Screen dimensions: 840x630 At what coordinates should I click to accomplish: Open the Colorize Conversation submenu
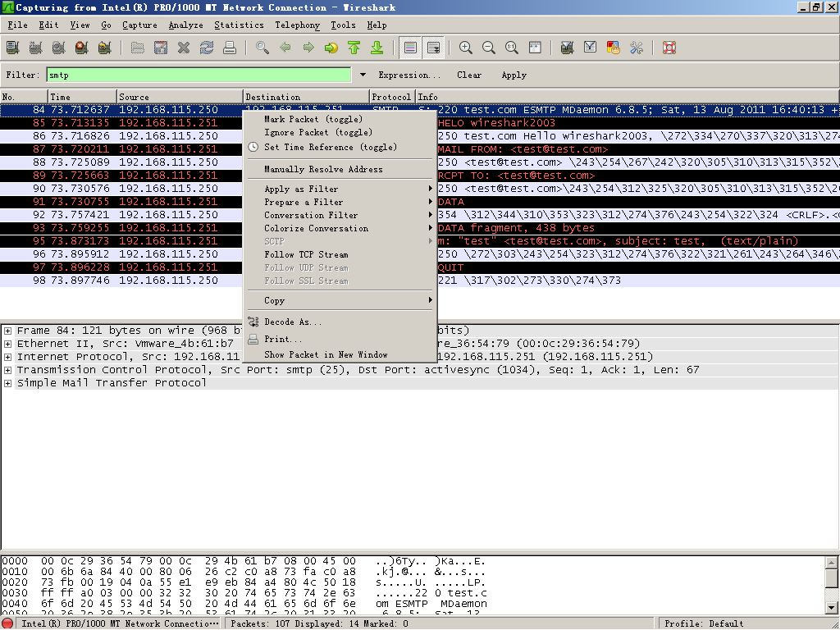coord(340,228)
